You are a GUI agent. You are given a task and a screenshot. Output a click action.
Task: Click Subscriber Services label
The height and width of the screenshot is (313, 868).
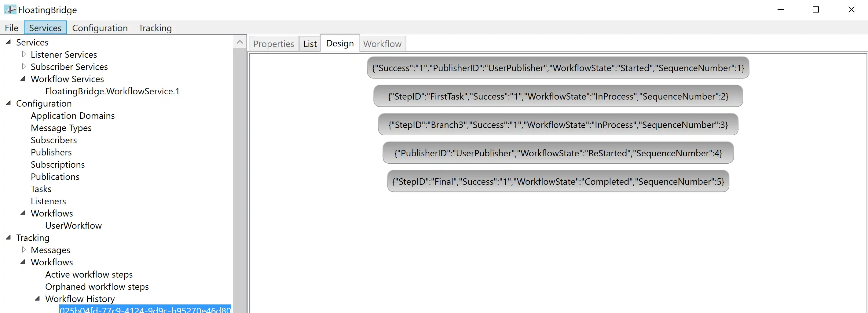coord(69,67)
